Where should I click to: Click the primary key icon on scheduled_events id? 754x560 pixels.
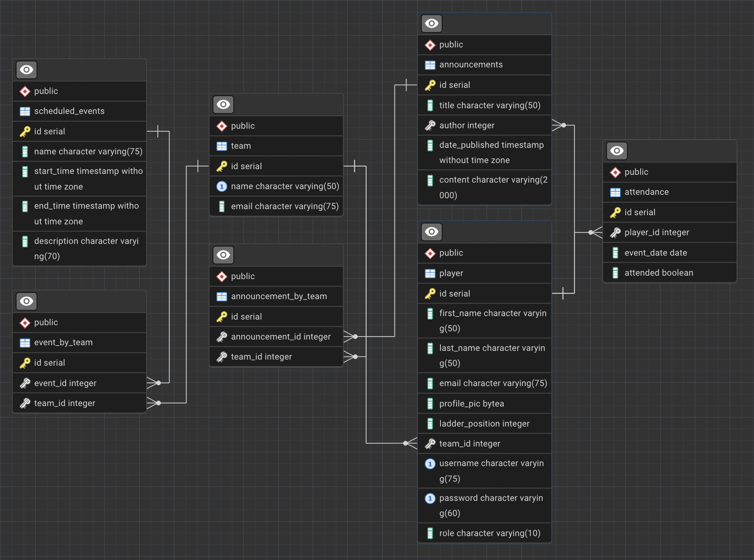[26, 131]
